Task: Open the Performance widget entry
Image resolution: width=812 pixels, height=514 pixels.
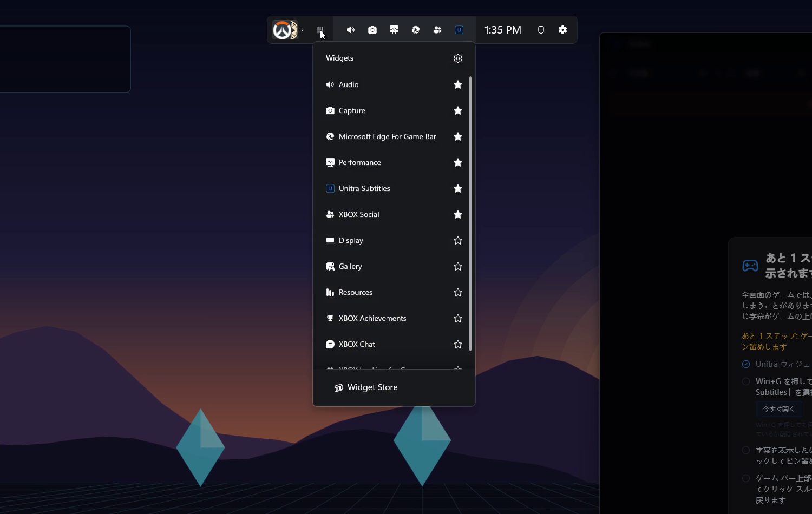Action: 384,162
